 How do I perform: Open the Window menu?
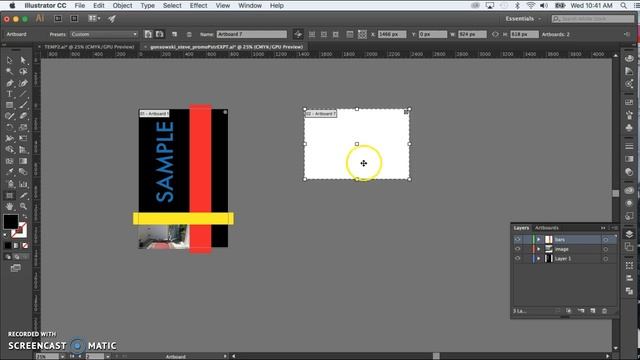(250, 6)
